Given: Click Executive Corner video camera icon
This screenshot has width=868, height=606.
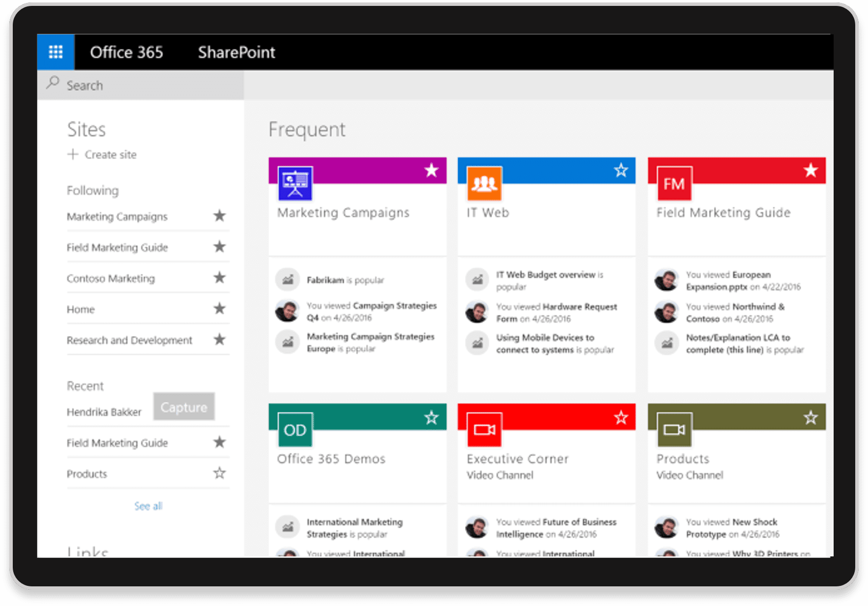Looking at the screenshot, I should point(485,430).
